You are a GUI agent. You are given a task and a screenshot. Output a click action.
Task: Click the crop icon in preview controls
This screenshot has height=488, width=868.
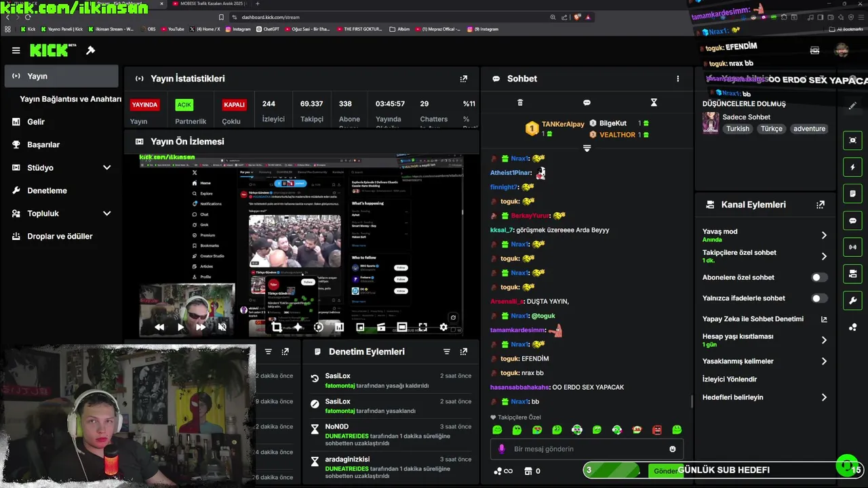click(x=277, y=327)
